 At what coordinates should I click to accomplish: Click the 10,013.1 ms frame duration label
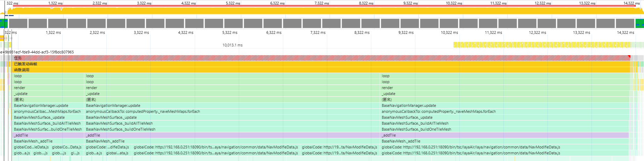232,45
